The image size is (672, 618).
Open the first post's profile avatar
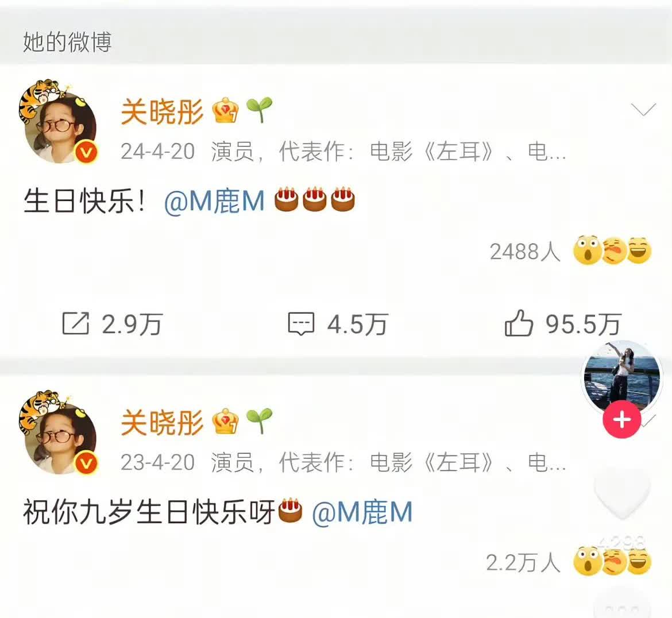[x=59, y=123]
